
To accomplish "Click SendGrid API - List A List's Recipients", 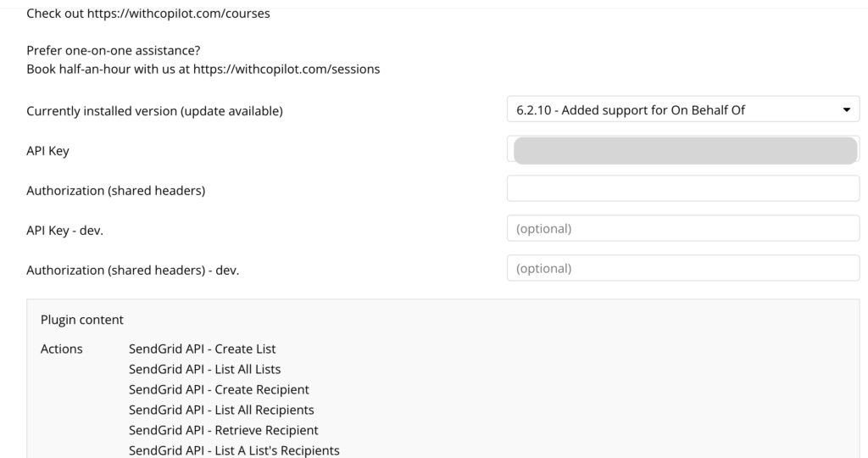I will [234, 450].
